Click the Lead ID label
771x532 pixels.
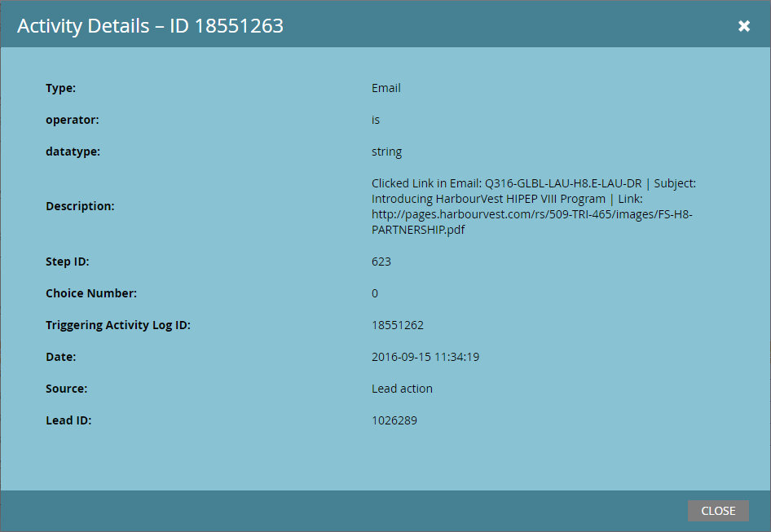tap(68, 420)
